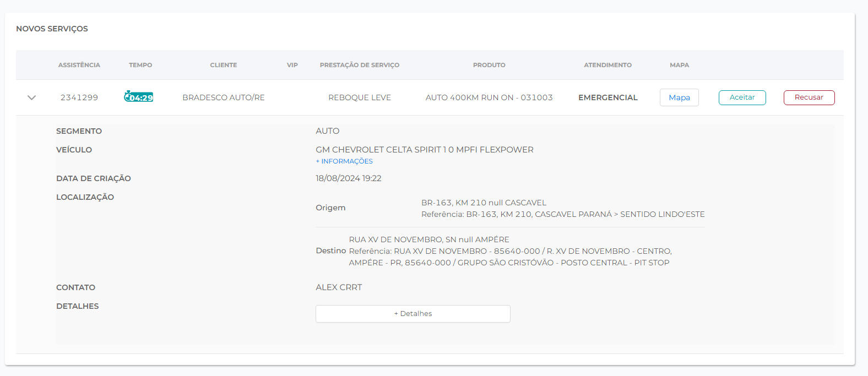
Task: Click the ATENDIMENTO column header
Action: (608, 65)
